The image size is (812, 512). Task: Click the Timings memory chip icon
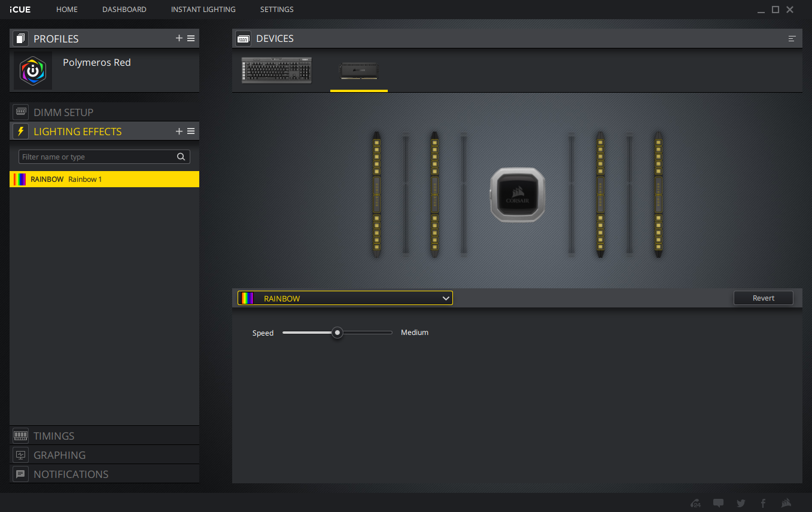tap(21, 436)
